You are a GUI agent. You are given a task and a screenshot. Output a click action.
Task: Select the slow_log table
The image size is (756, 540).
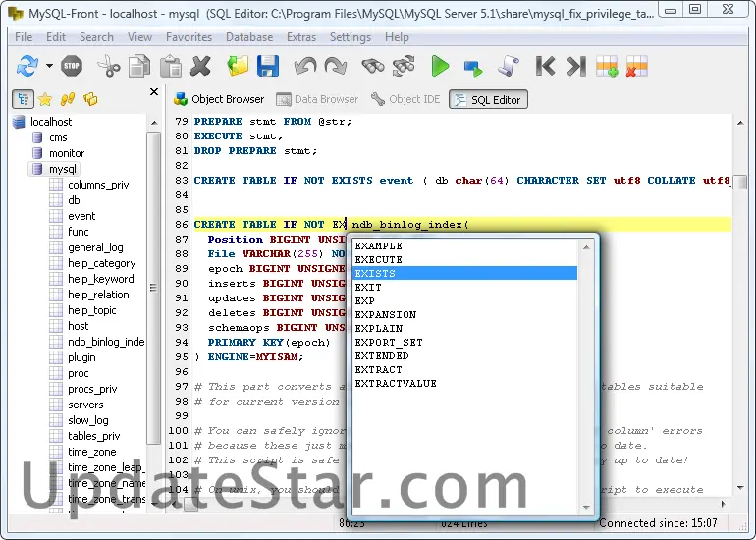coord(88,420)
